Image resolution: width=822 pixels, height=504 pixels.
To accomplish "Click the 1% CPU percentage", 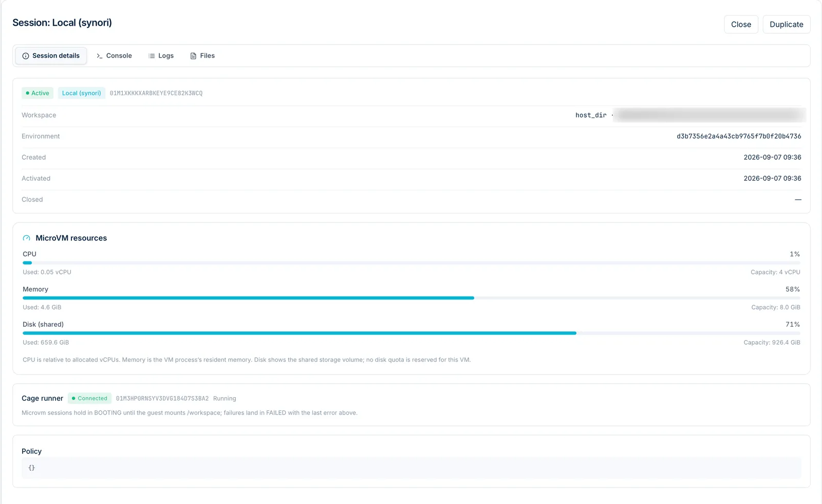I will click(795, 254).
